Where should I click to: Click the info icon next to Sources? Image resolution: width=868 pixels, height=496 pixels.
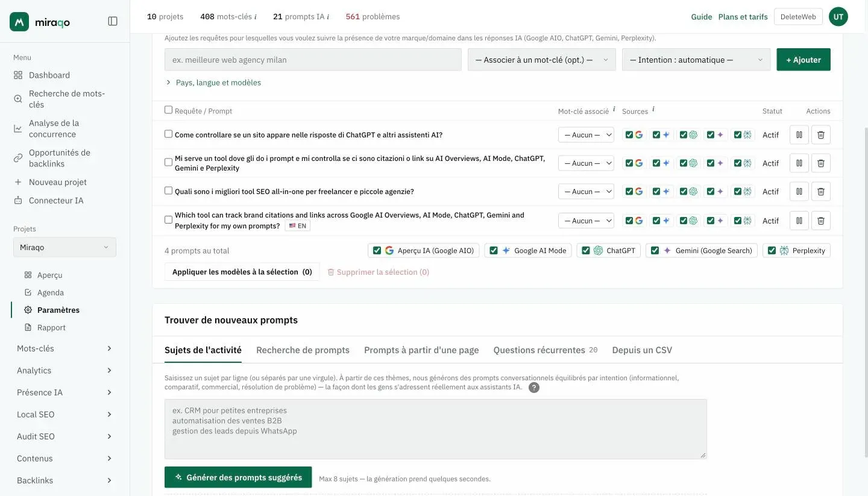(653, 109)
